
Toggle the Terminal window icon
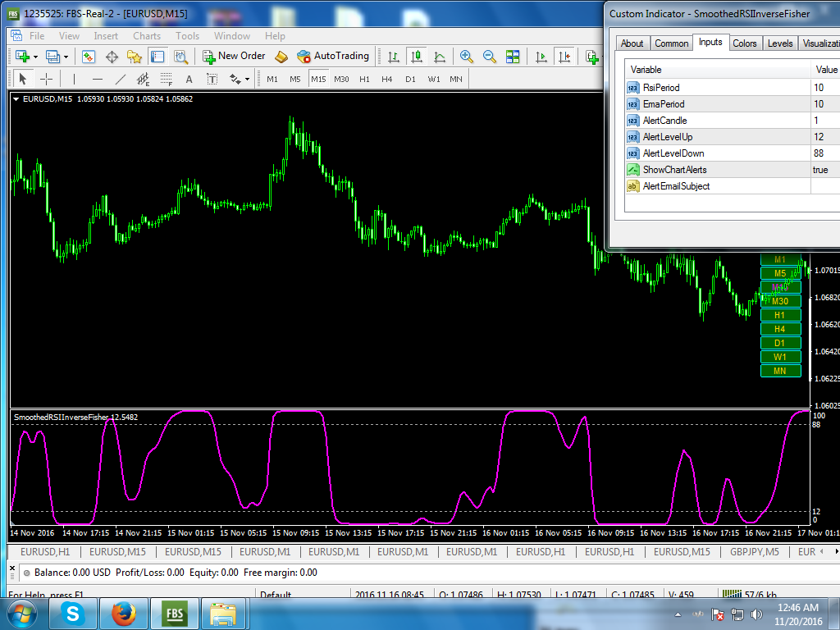tap(157, 57)
